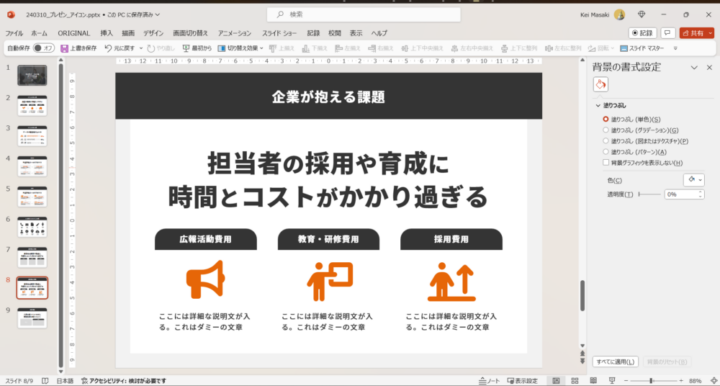The height and width of the screenshot is (386, 720).
Task: Open the ファイル menu
Action: point(14,33)
